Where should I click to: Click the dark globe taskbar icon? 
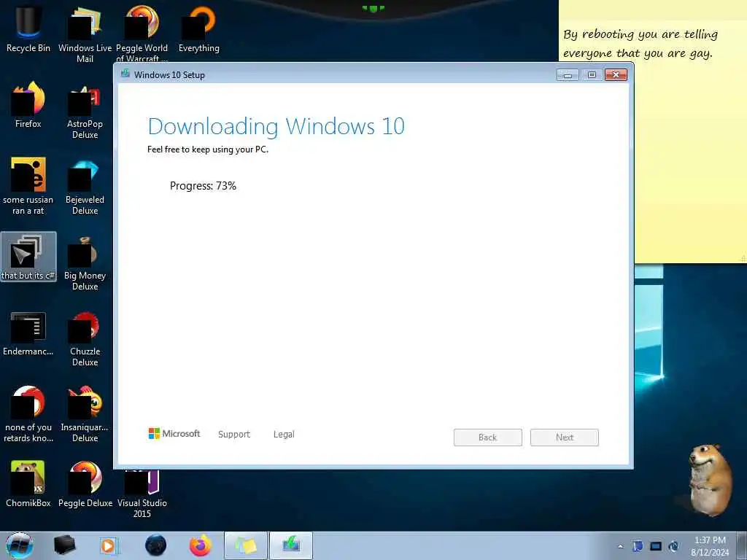click(156, 545)
